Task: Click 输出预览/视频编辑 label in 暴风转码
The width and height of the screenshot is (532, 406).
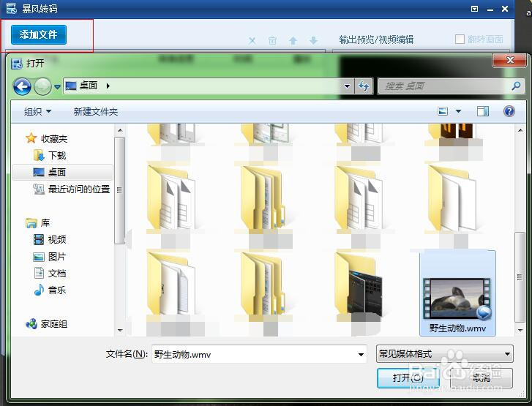Action: [376, 40]
